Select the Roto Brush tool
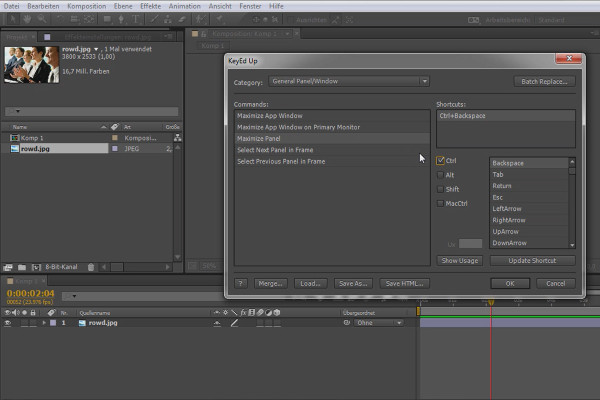The width and height of the screenshot is (600, 400). [200, 19]
